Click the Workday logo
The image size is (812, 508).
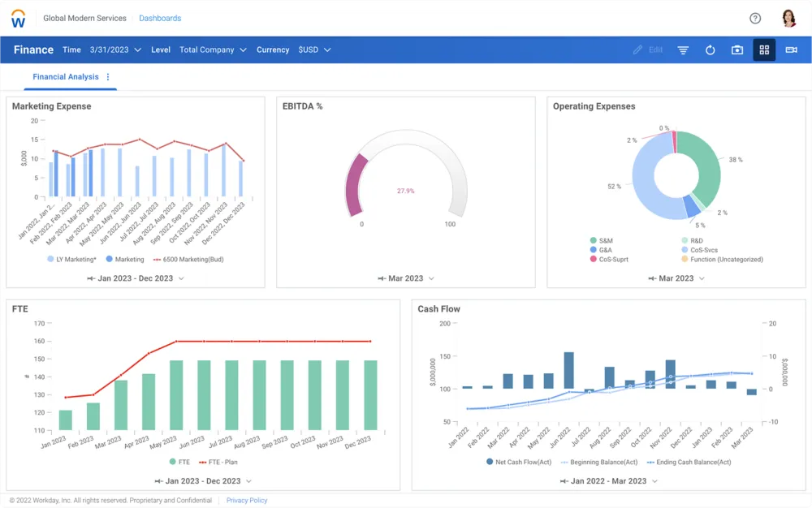tap(18, 18)
